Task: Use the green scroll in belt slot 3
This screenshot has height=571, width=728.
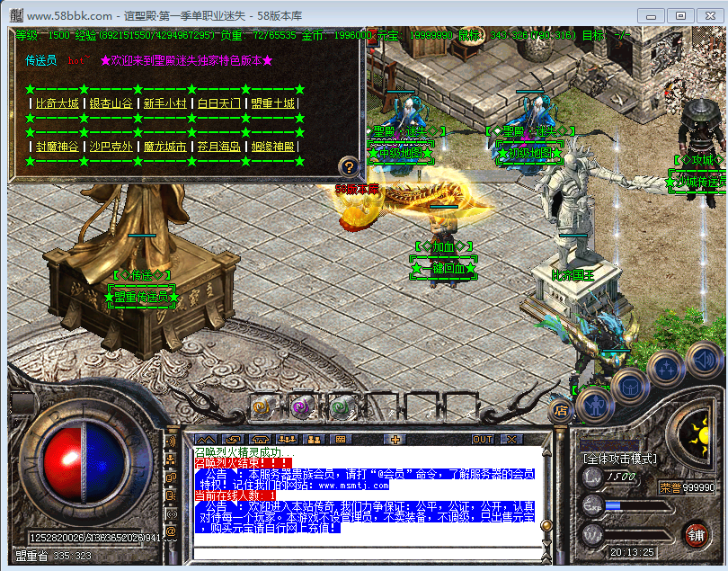Action: pyautogui.click(x=342, y=407)
